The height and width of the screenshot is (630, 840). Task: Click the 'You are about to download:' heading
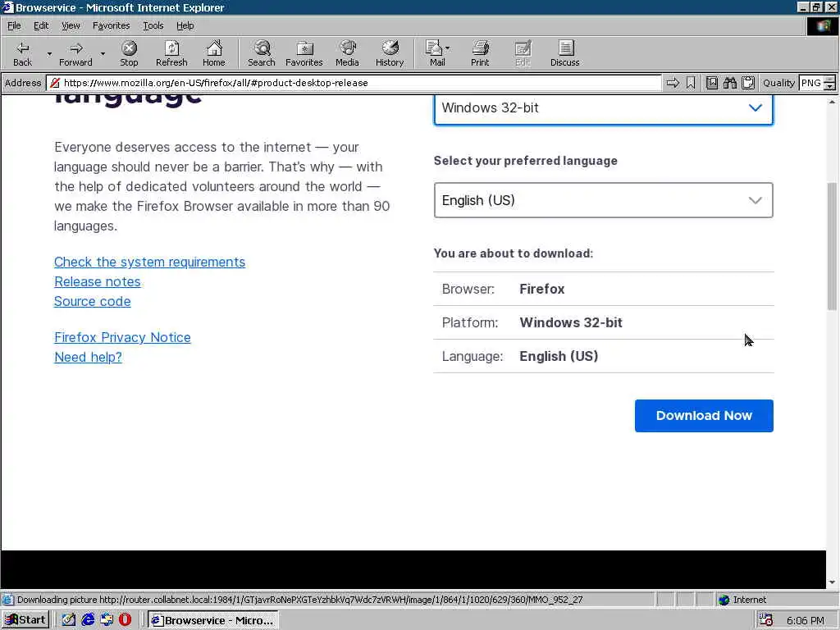(x=514, y=253)
